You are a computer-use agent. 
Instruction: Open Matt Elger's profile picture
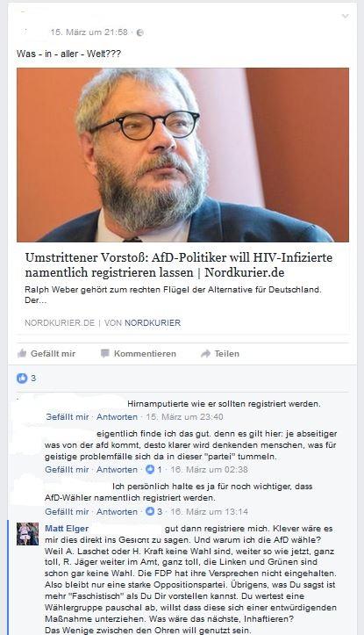pos(27,534)
